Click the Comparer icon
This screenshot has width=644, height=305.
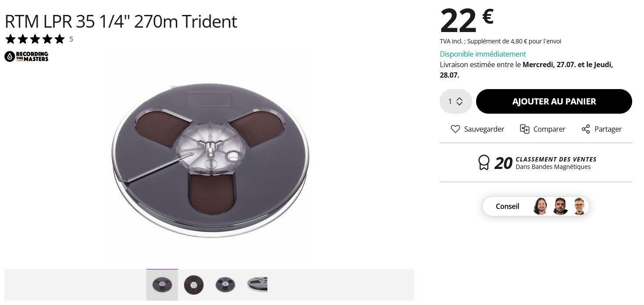tap(524, 129)
